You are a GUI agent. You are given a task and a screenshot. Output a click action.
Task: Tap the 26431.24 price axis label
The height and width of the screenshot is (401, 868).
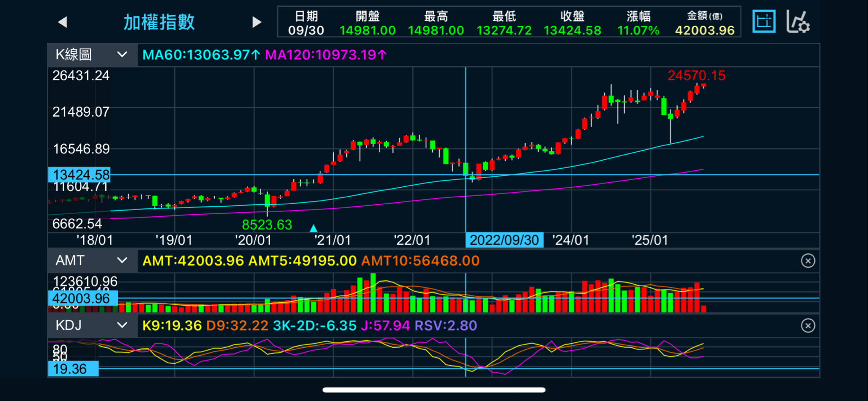pos(81,76)
